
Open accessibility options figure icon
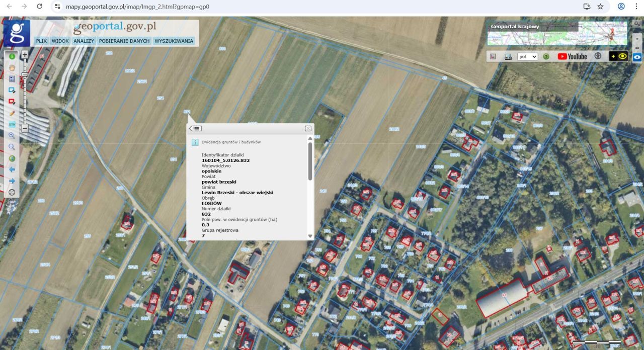click(598, 56)
